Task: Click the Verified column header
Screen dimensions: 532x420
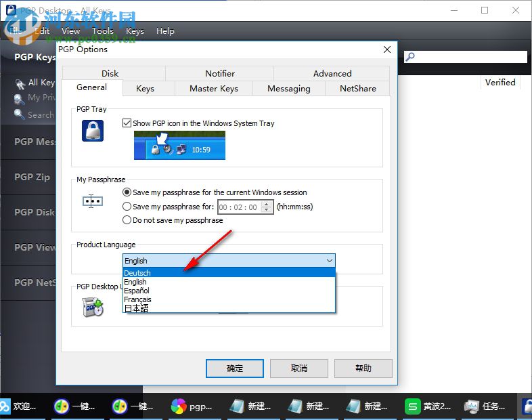Action: pos(500,82)
